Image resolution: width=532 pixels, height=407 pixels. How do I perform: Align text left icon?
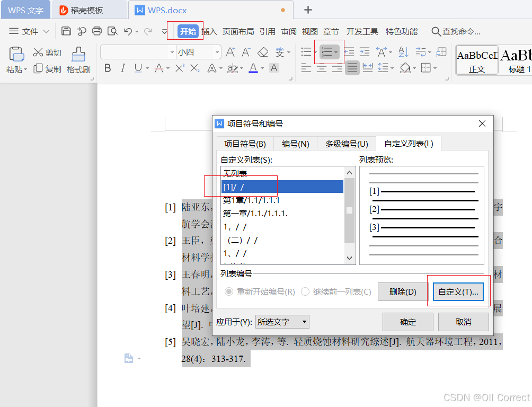pos(306,68)
